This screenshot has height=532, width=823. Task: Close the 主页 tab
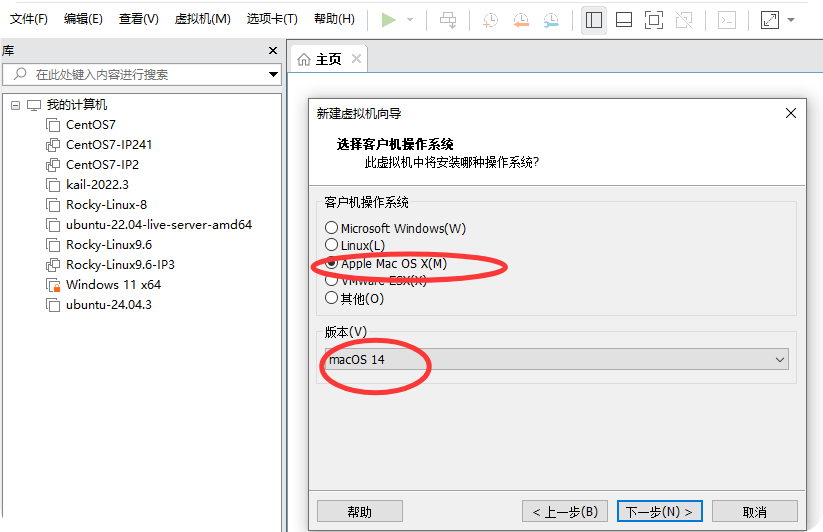click(356, 58)
